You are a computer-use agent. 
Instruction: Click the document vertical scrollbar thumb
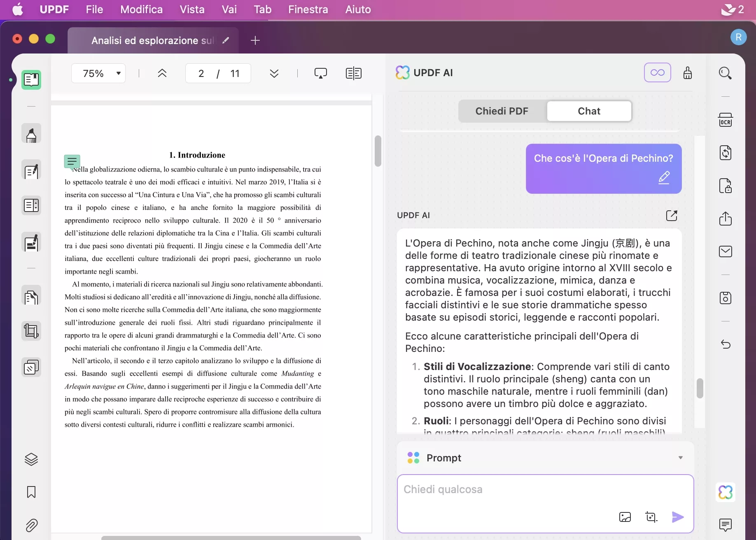tap(378, 151)
